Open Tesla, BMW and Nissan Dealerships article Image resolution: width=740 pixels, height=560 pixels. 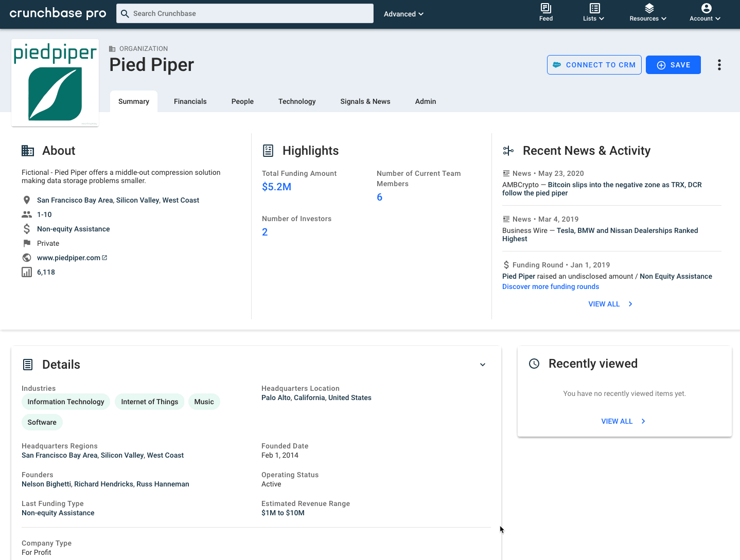600,234
